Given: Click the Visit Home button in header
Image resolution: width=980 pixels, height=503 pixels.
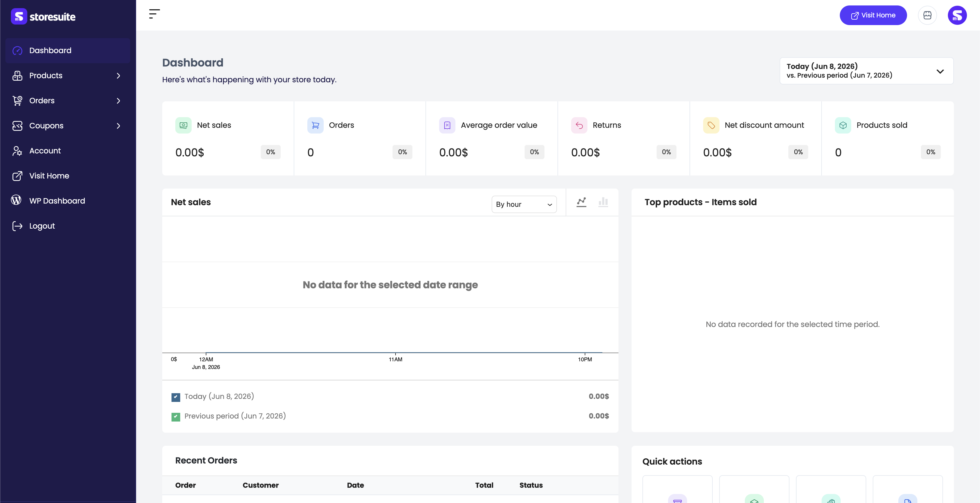Looking at the screenshot, I should coord(873,15).
